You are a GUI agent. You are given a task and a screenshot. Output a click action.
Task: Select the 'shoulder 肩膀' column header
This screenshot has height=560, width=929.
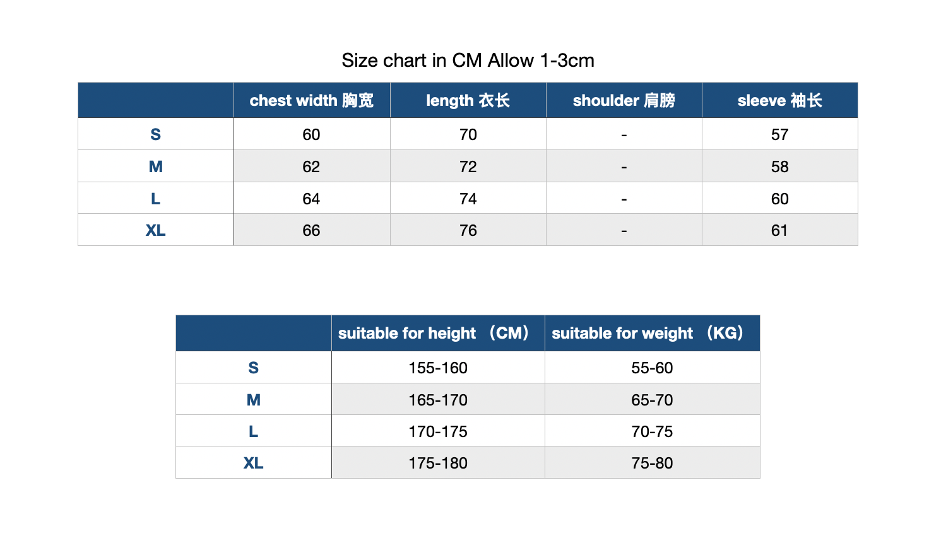[x=624, y=100]
